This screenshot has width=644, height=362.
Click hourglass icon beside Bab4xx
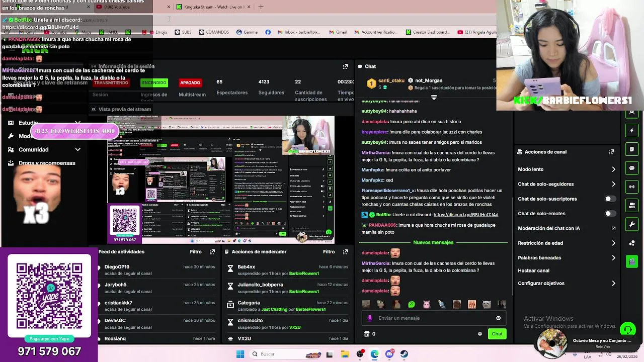pos(230,269)
